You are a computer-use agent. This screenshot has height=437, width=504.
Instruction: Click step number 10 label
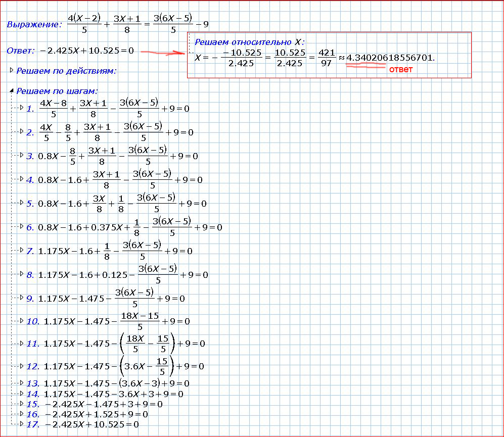[x=33, y=321]
